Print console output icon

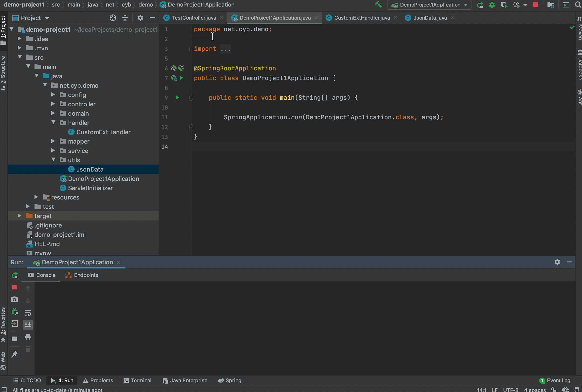coord(28,337)
